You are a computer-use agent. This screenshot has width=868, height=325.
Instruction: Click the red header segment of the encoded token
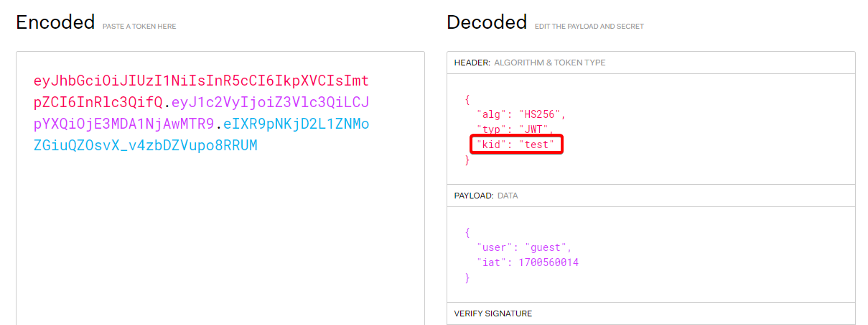(201, 81)
